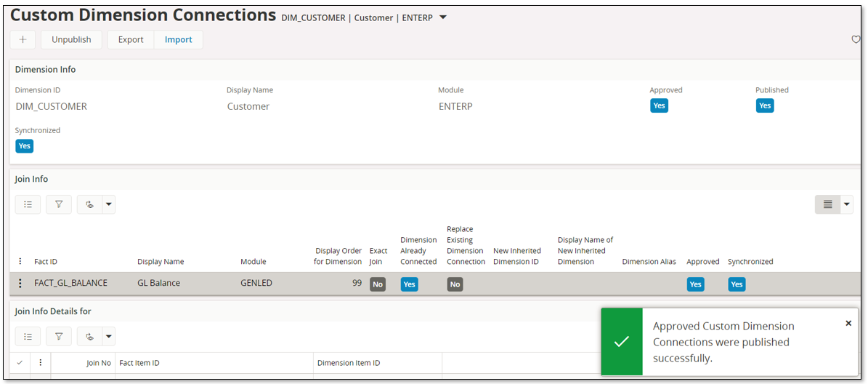Toggle Dimension Already Connected Yes badge
Viewport: 868px width, 384px height.
[409, 284]
